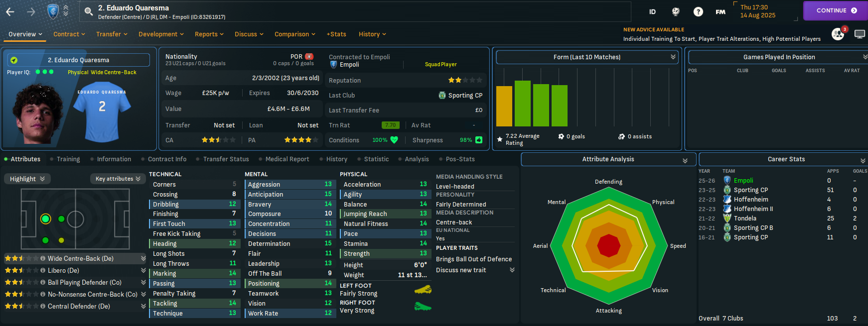Screen dimensions: 868x326
Task: Click the info icon beside Libero (De)
Action: [43, 270]
